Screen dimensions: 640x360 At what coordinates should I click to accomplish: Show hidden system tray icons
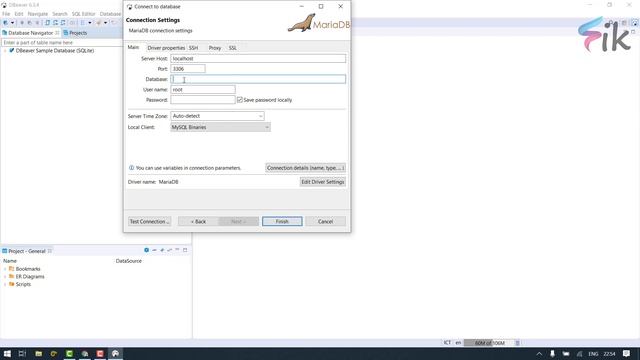[x=539, y=354]
